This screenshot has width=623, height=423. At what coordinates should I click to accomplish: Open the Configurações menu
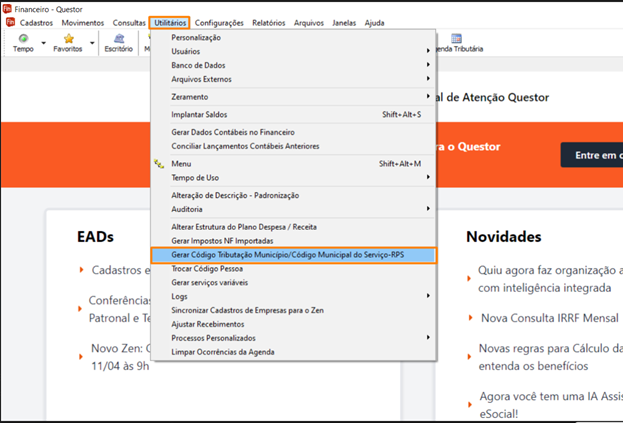point(219,23)
